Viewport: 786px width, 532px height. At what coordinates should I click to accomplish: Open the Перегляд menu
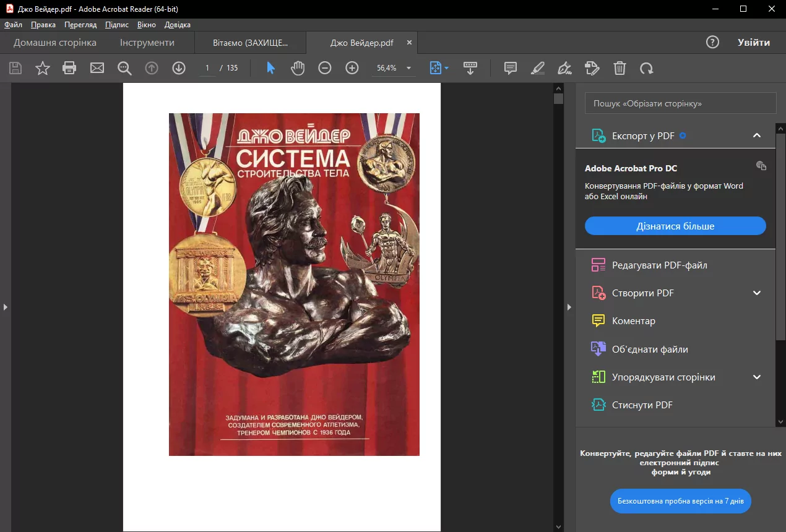coord(80,25)
